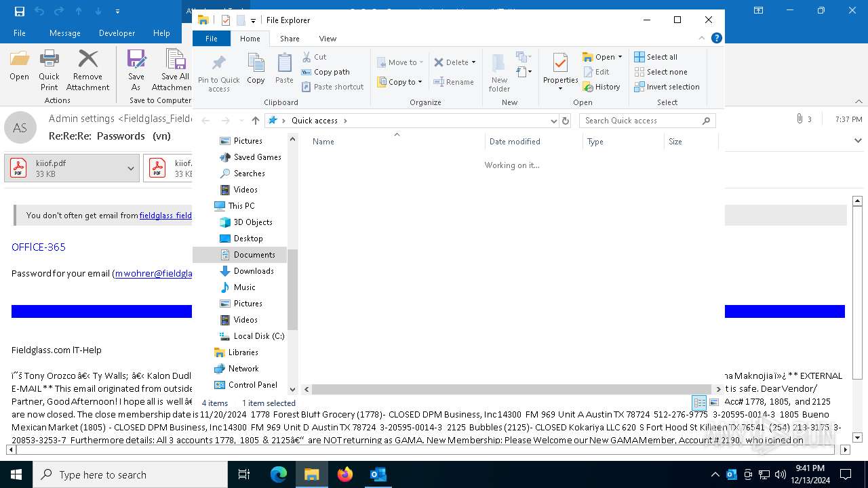Open Downloads in navigation pane

click(247, 271)
